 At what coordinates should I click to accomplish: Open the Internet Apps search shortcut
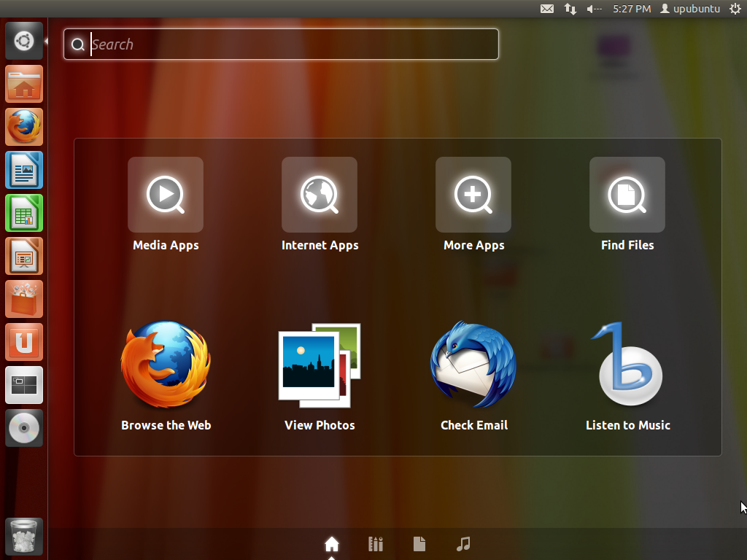coord(320,195)
